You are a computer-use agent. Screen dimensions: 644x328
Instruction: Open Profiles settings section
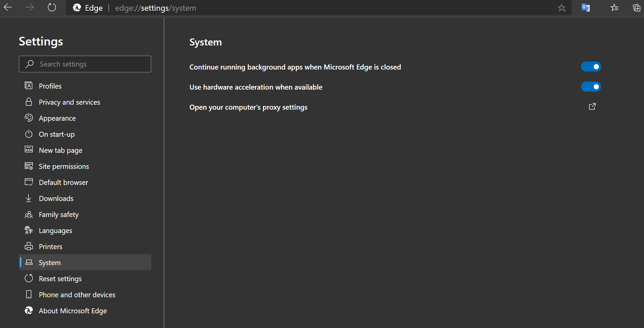[x=50, y=86]
